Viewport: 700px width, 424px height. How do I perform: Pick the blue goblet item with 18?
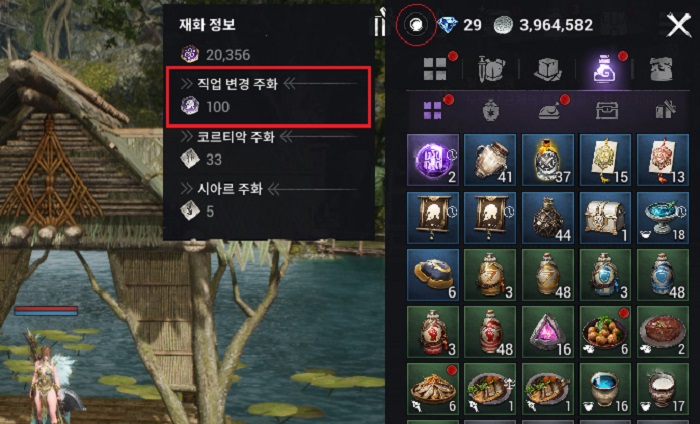tap(662, 218)
